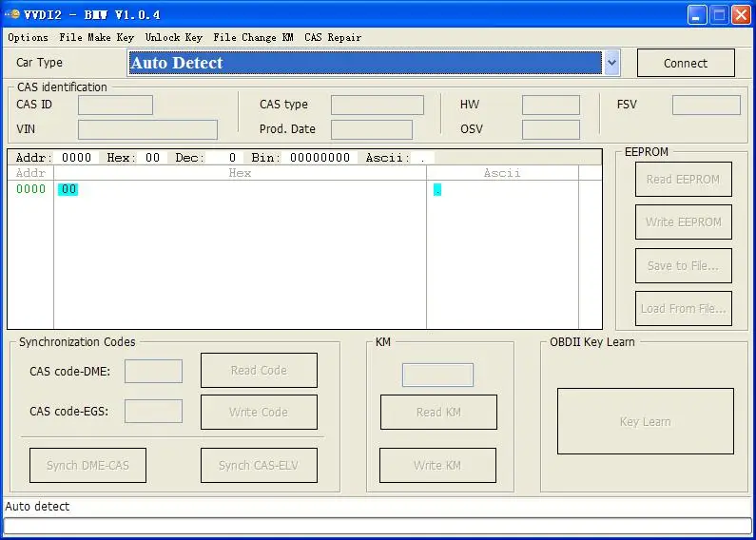Click the Key Learn button
This screenshot has height=540, width=756.
[646, 421]
